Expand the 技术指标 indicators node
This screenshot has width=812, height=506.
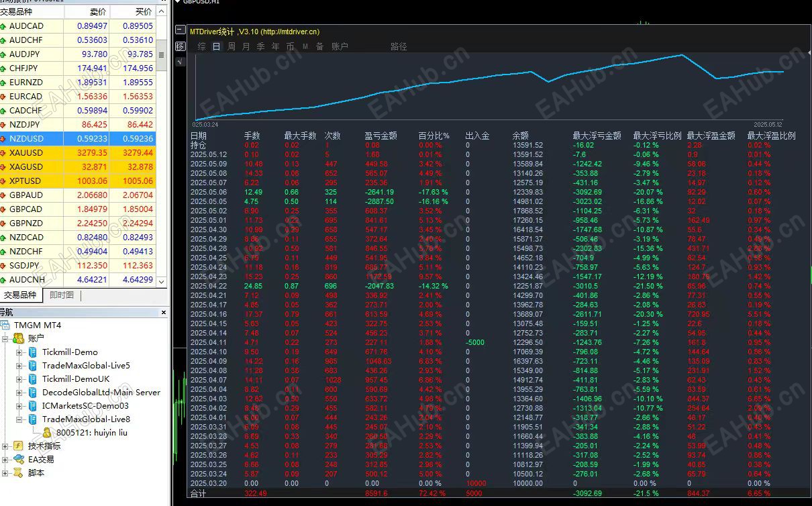tap(5, 446)
